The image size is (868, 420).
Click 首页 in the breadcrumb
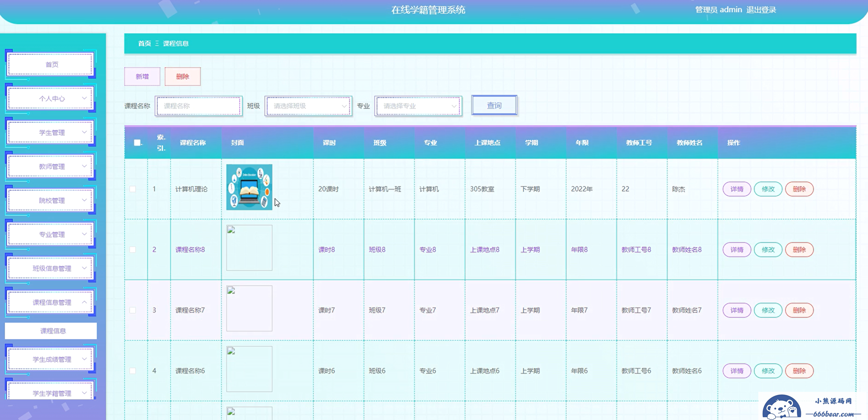tap(145, 43)
